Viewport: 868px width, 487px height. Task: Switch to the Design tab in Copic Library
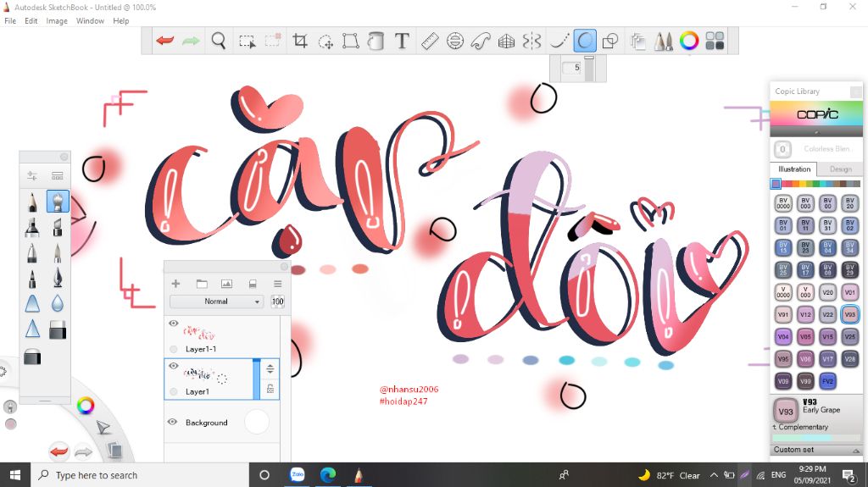pyautogui.click(x=840, y=169)
